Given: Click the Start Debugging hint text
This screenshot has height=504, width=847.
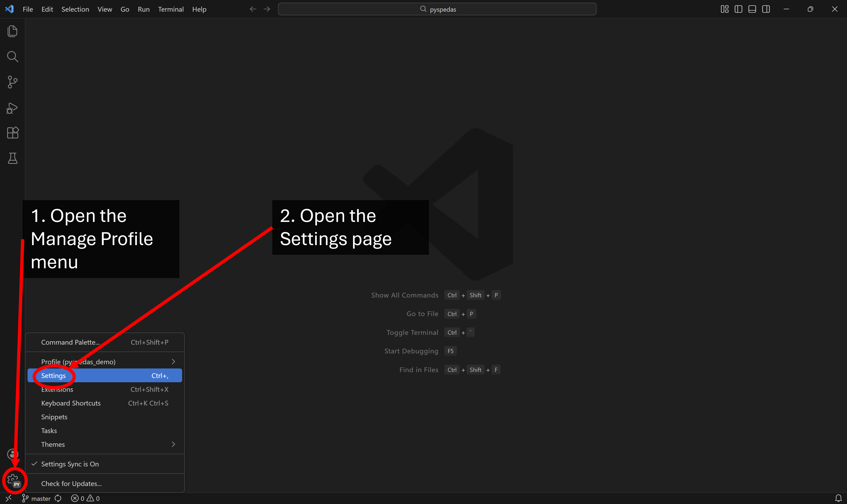Looking at the screenshot, I should (411, 351).
